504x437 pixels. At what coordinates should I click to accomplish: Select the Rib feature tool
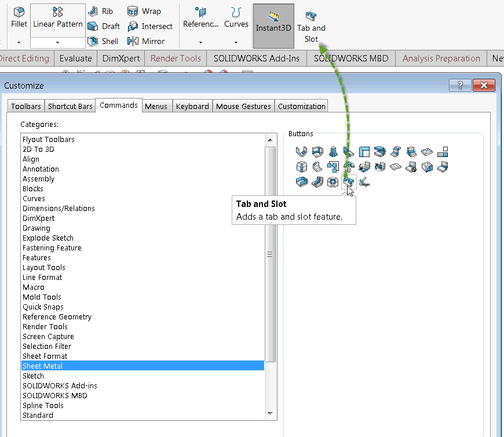(x=101, y=11)
